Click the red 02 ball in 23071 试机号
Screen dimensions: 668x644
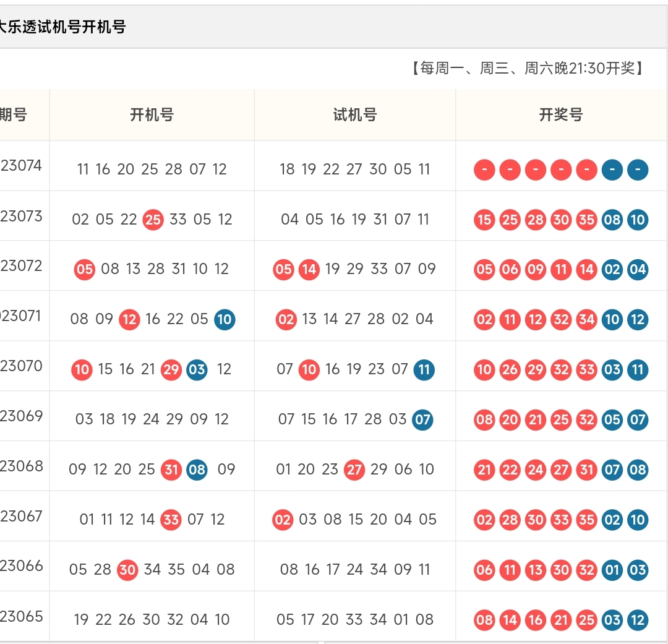(286, 320)
